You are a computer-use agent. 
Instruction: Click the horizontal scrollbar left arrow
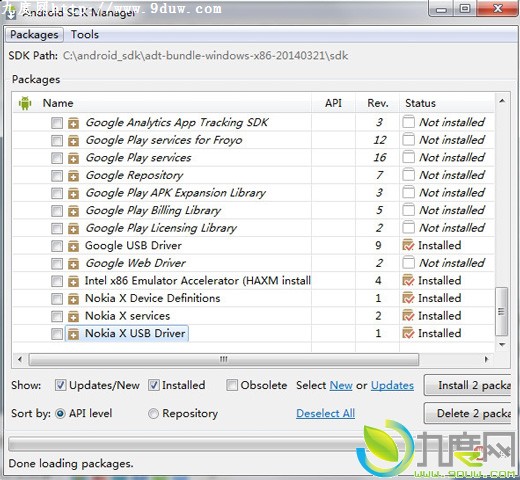(x=20, y=359)
